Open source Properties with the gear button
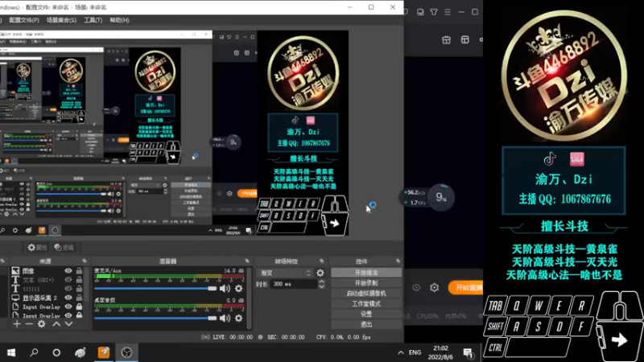 point(37,248)
